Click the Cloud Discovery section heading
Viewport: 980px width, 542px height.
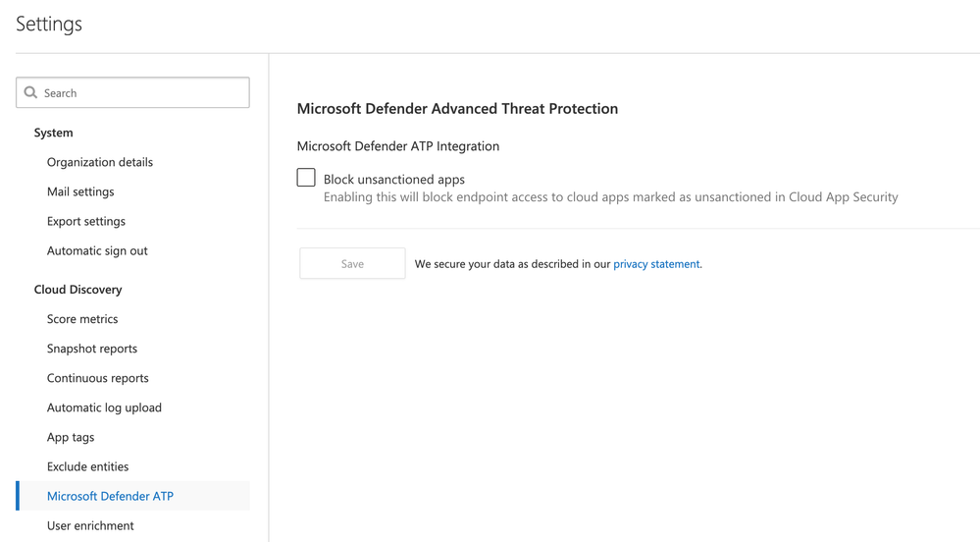coord(78,289)
